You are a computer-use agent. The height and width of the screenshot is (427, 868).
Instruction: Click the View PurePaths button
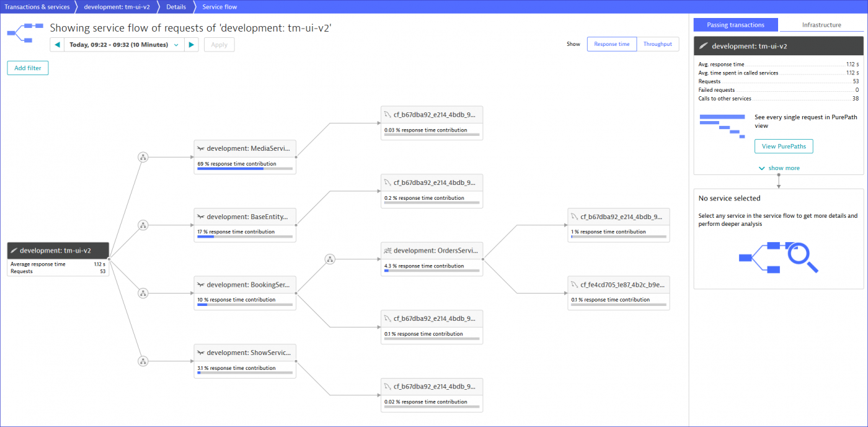783,146
